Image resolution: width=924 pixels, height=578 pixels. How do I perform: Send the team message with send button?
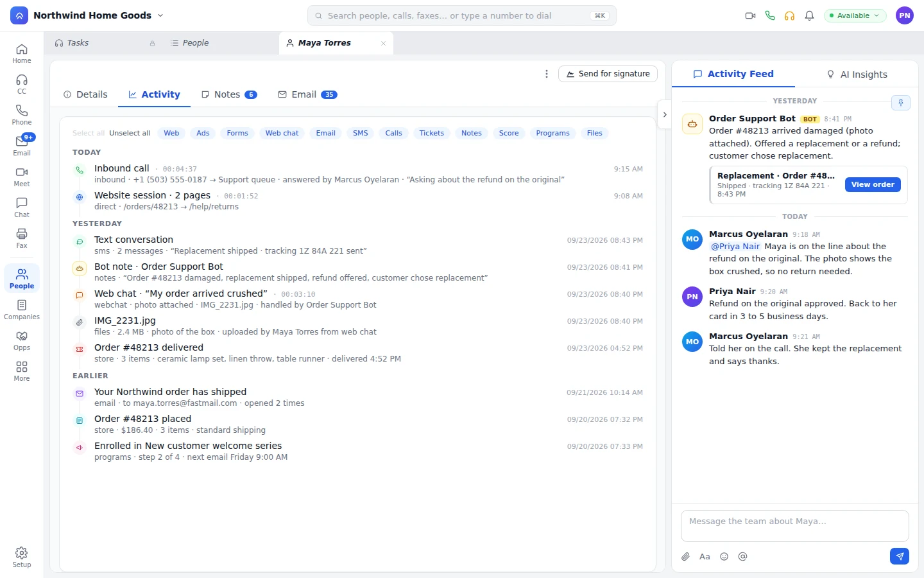click(x=900, y=557)
